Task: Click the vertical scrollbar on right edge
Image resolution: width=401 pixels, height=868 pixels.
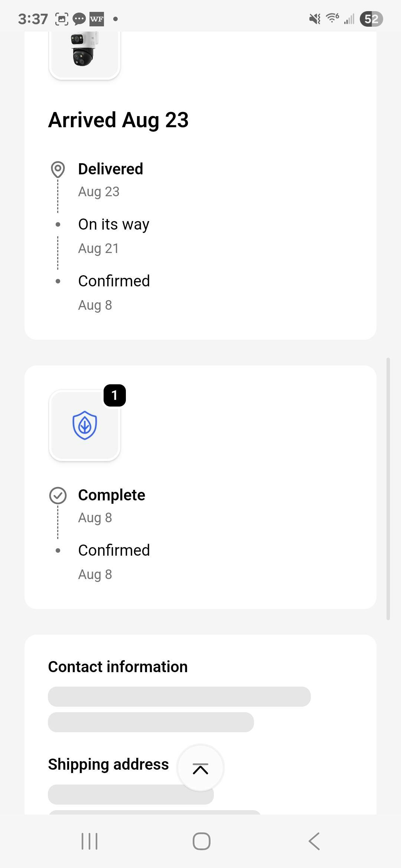Action: coord(388,489)
